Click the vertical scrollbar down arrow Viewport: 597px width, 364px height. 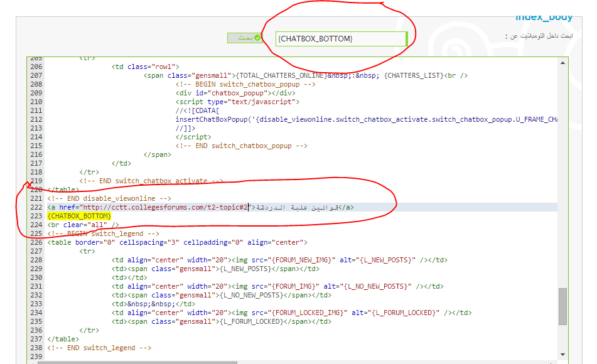(562, 355)
